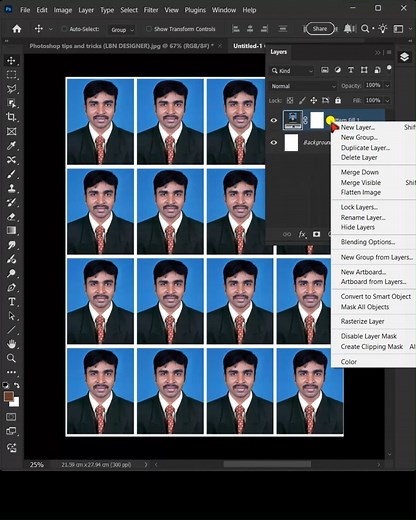Open the Search magnifier icon
The image size is (416, 520).
tap(365, 29)
